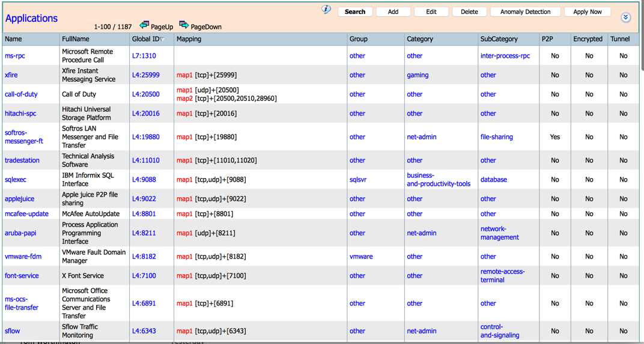Sort by the Tunnel column header
Image resolution: width=644 pixels, height=344 pixels.
(620, 39)
